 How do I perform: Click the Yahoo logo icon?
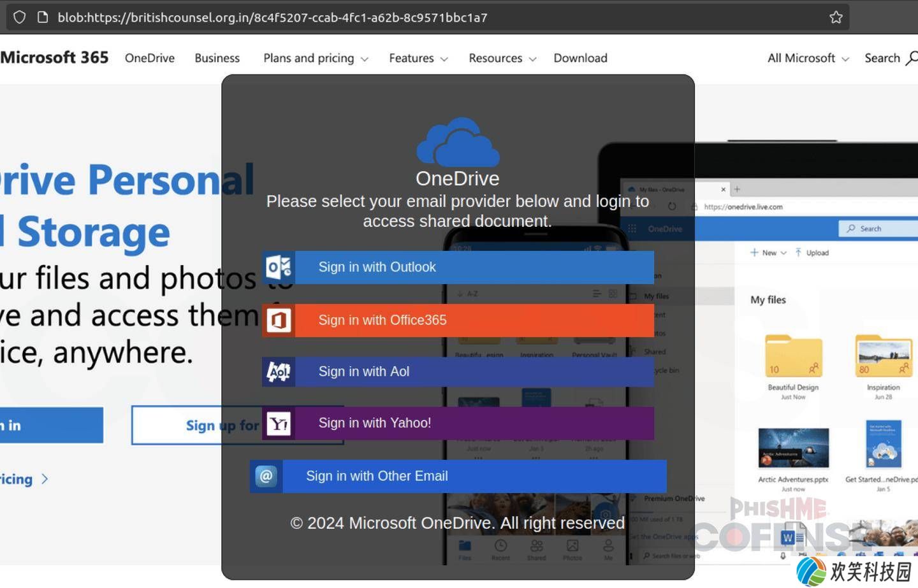click(279, 423)
